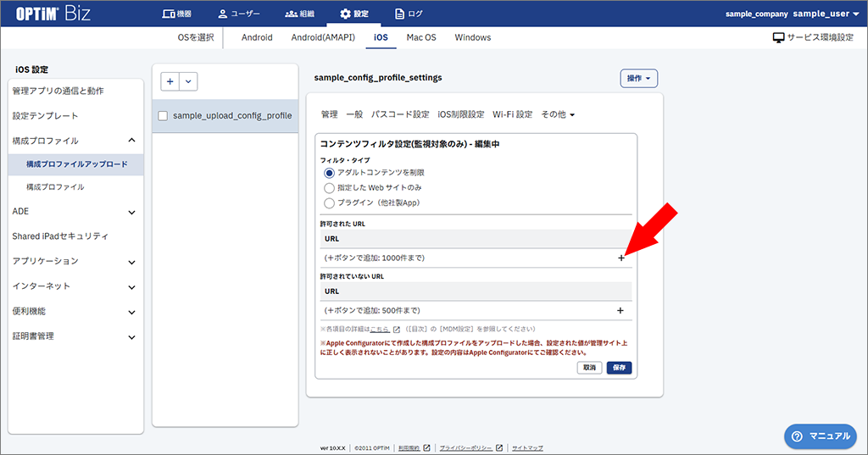This screenshot has width=868, height=455.
Task: Open the マニュアル help manual
Action: [x=821, y=436]
